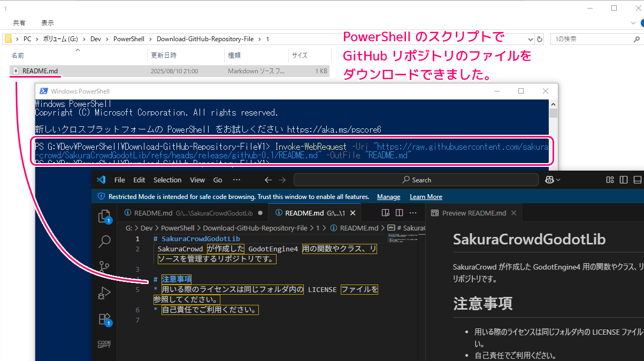Screen dimensions: 644x361
Task: Open the Source Control view
Action: click(105, 267)
